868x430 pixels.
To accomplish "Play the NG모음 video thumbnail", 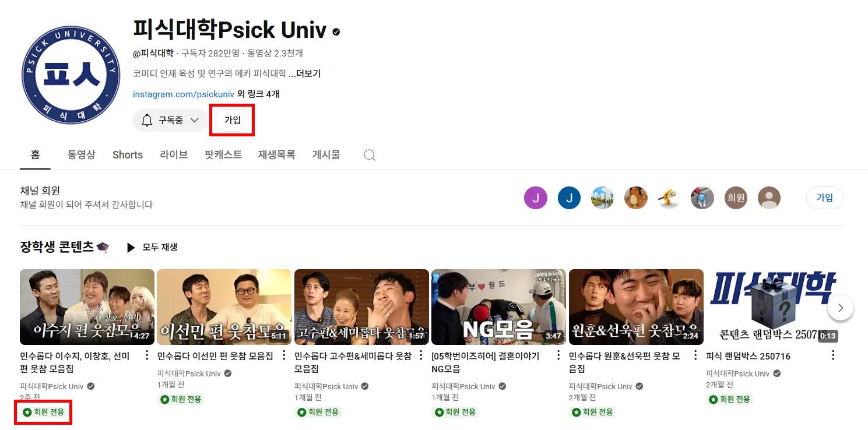I will [498, 307].
